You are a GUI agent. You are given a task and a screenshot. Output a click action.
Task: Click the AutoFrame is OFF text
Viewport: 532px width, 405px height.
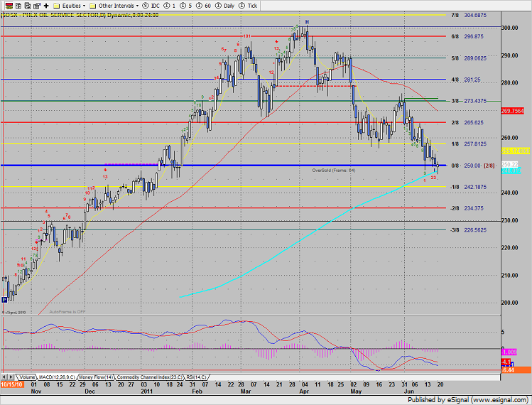point(67,312)
